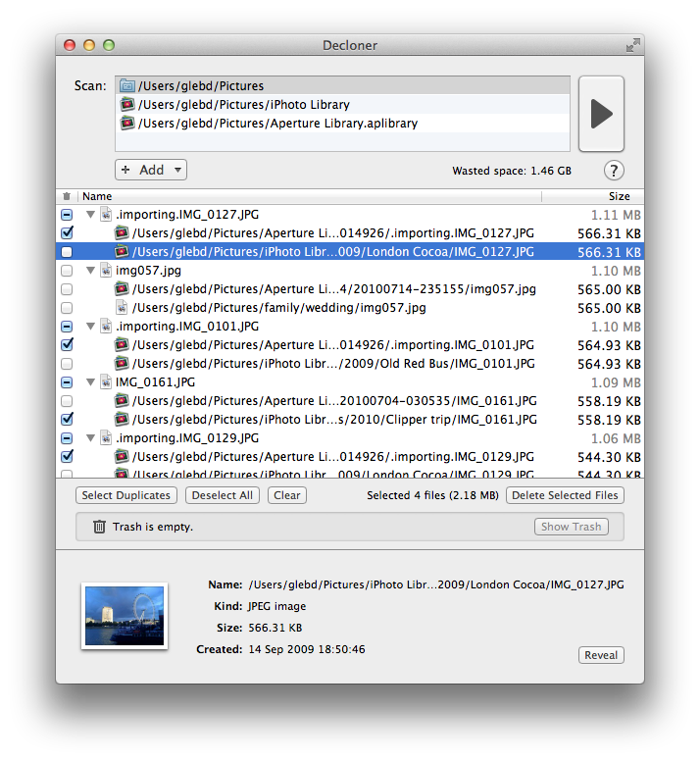Image resolution: width=700 pixels, height=761 pixels.
Task: Check the London Cocoa/IMG_0127.JPG checkbox
Action: (67, 252)
